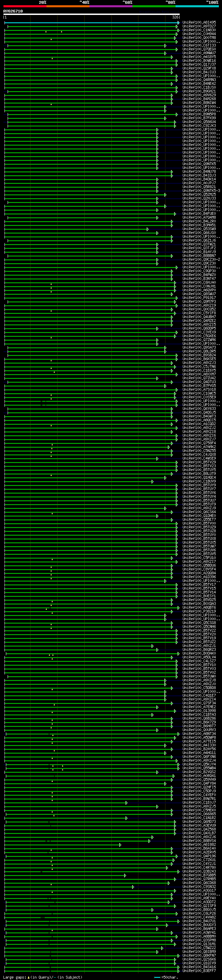Viewport: 222px width, 980px height.
Task: Select hit label UniRef100_A6QVP0
Action: click(x=199, y=290)
